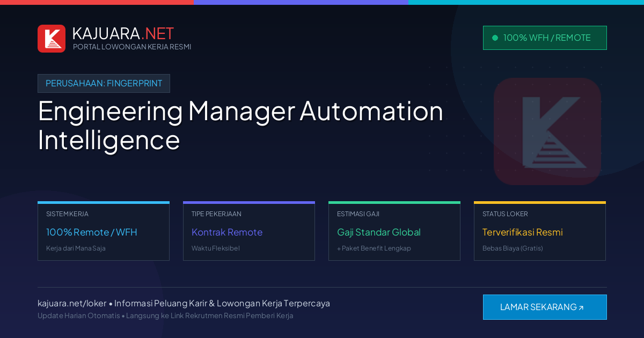Open the kajuara.net/loker footer line
Screen dimensions: 644x338
[184, 303]
